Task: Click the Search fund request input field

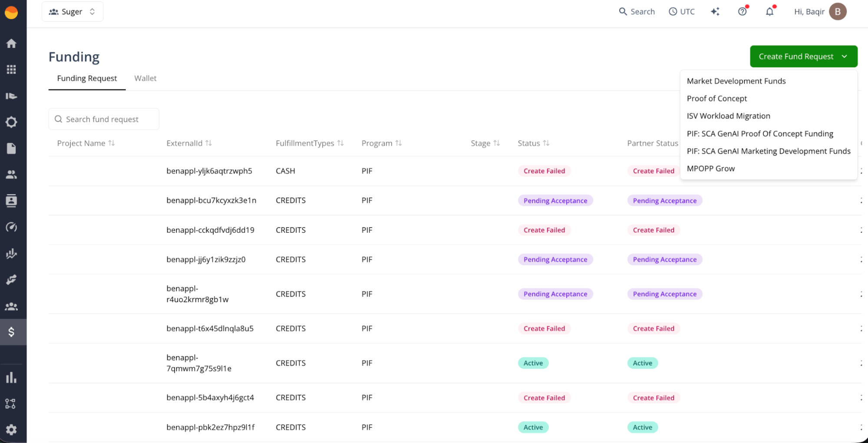Action: coord(103,119)
